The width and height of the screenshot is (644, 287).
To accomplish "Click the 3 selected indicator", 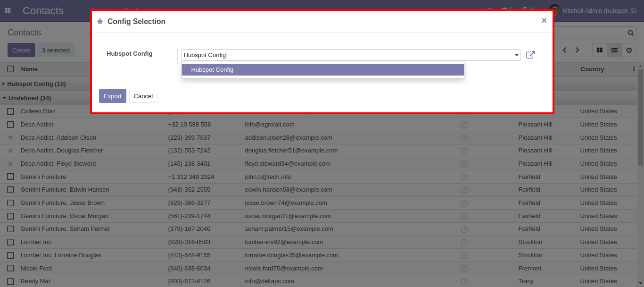I will pos(56,50).
